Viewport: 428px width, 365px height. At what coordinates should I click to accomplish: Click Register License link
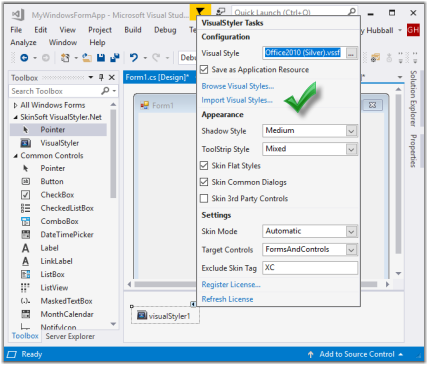pos(231,284)
